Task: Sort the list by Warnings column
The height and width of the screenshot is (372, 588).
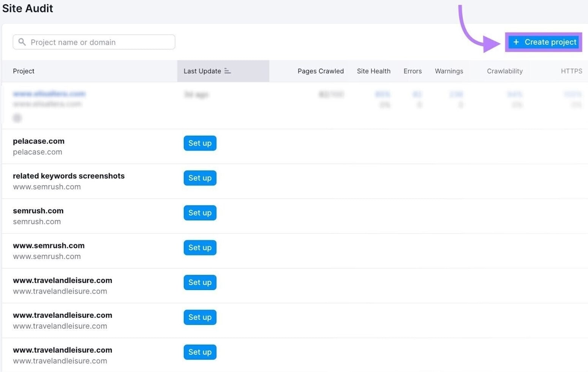Action: (449, 71)
